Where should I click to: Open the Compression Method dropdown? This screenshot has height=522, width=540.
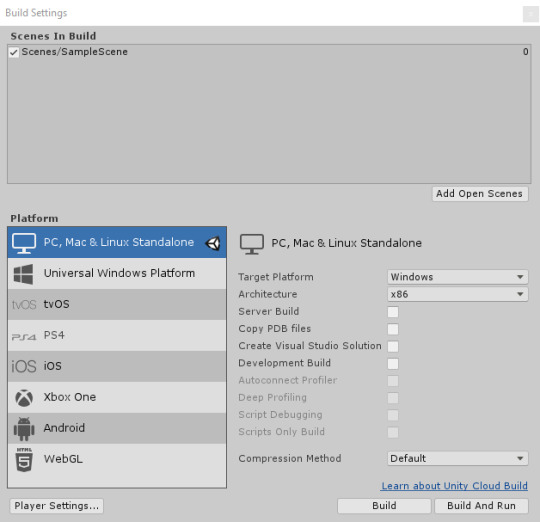[457, 459]
